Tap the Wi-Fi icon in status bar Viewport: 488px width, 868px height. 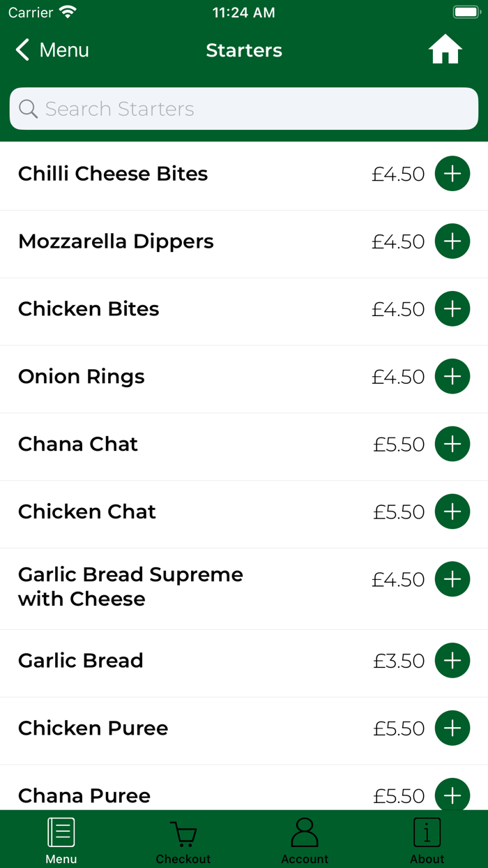pyautogui.click(x=67, y=11)
